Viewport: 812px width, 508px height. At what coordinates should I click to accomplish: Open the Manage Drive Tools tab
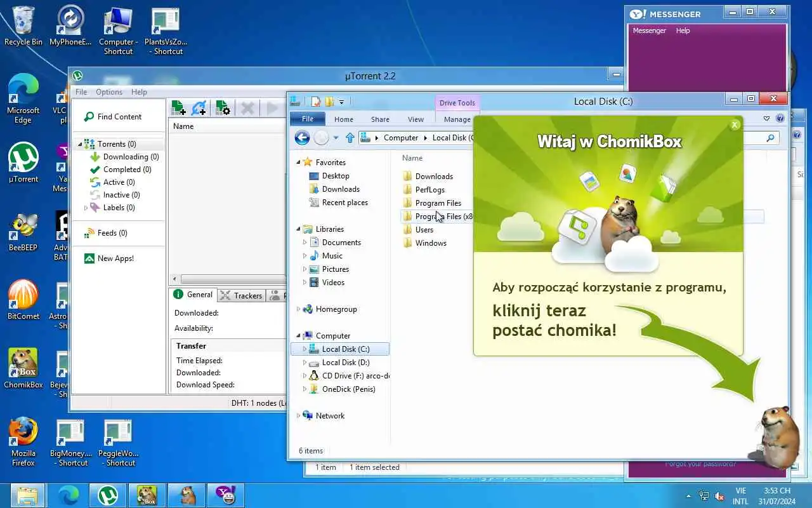pos(457,119)
